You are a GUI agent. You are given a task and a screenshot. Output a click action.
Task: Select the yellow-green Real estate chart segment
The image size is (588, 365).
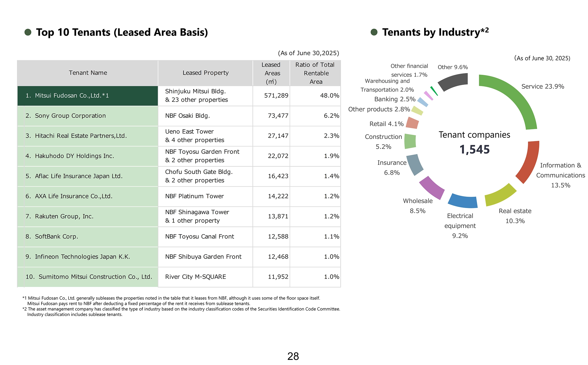click(x=501, y=195)
